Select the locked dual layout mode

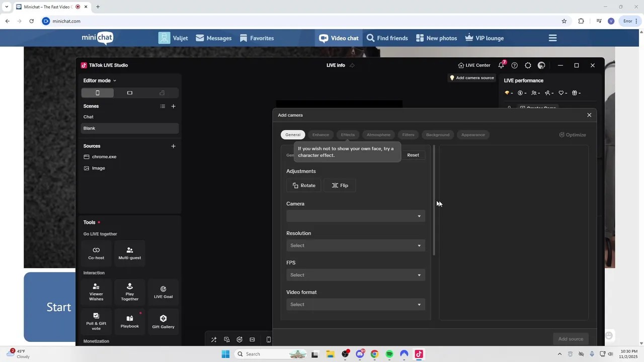pyautogui.click(x=162, y=93)
